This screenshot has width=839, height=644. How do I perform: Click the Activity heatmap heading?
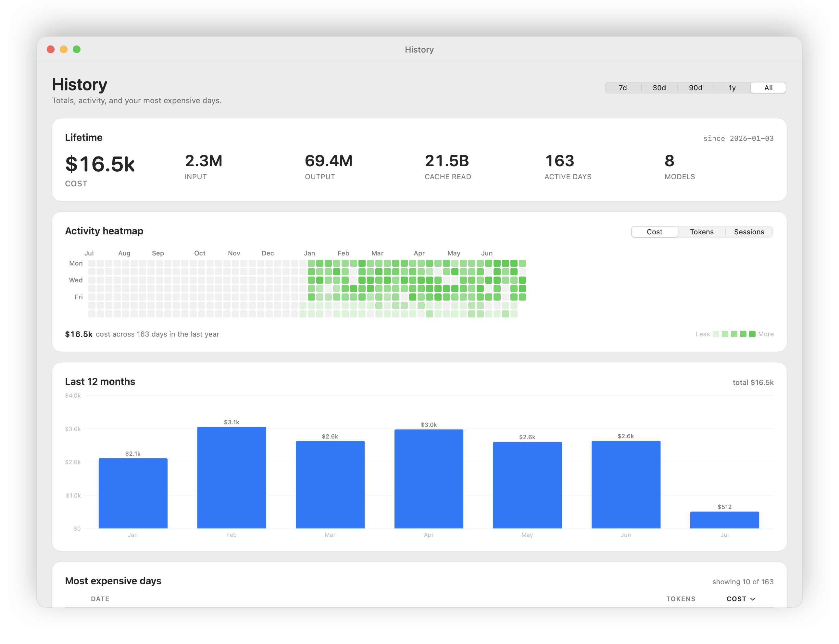coord(104,231)
